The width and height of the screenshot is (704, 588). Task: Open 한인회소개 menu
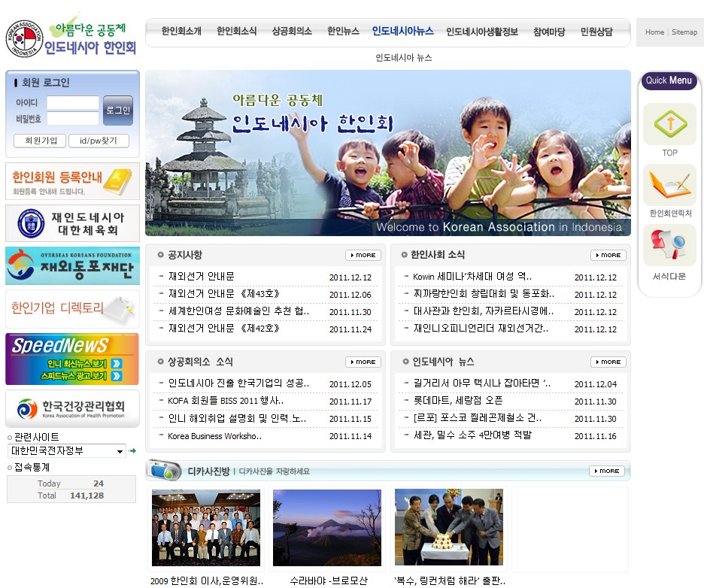point(181,31)
